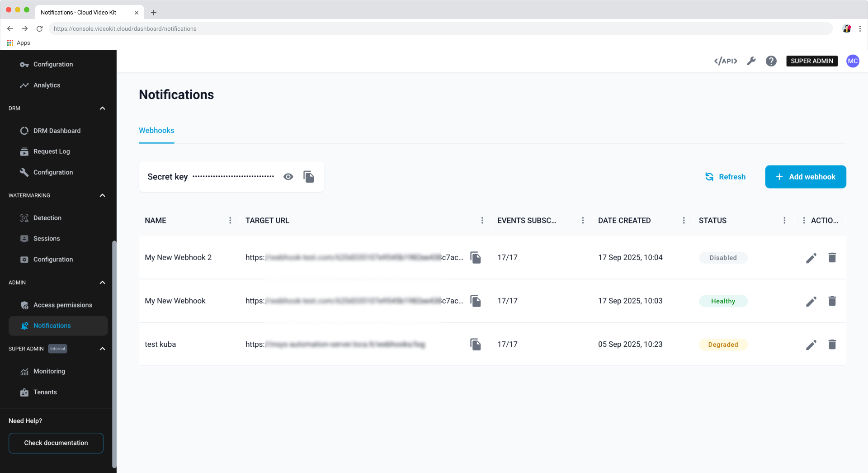Viewport: 868px width, 473px height.
Task: Copy the target URL of test kuba webhook
Action: click(x=476, y=344)
